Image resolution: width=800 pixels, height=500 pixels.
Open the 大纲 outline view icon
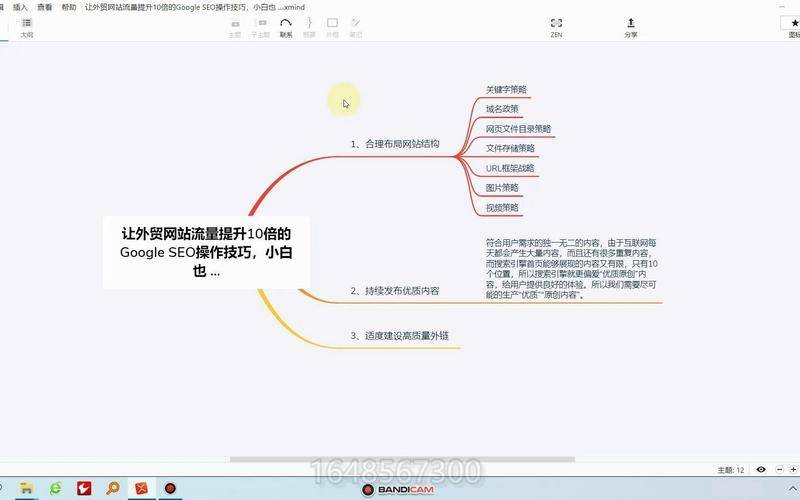(x=27, y=27)
